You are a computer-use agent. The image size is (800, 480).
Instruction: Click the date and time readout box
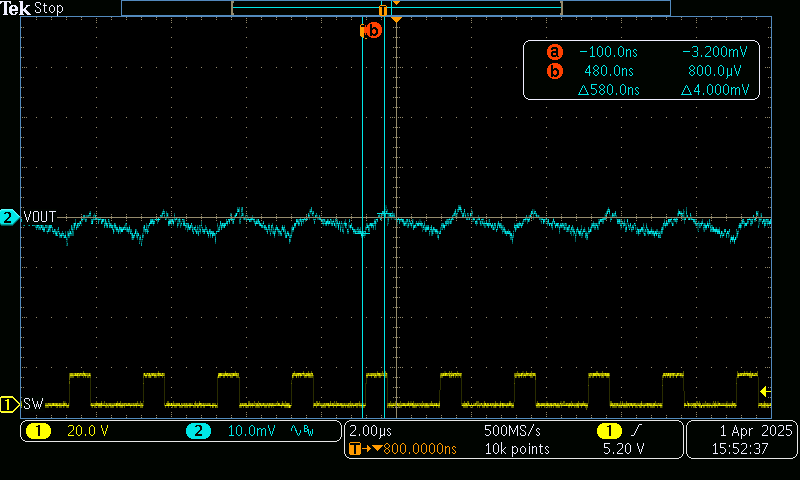(x=741, y=439)
